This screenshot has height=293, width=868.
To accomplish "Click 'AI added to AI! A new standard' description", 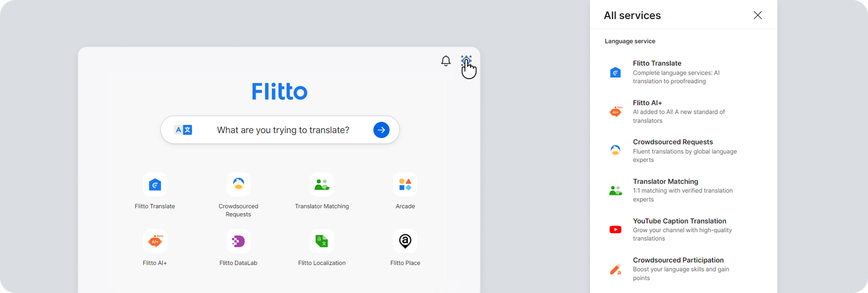I will (x=679, y=116).
